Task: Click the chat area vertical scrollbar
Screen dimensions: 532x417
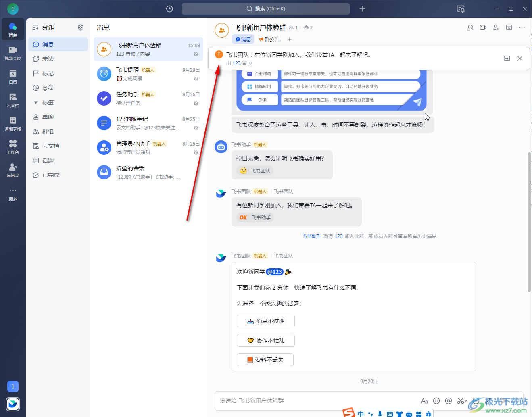Action: 529,222
